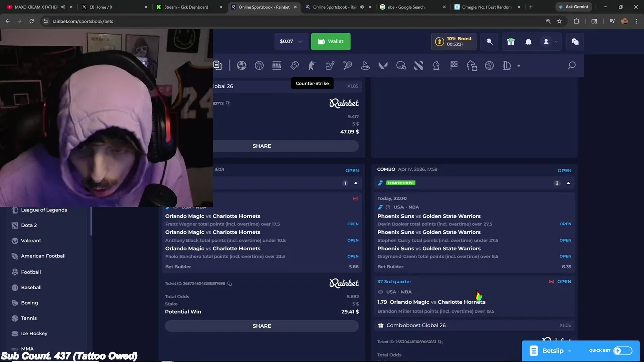This screenshot has height=362, width=644.
Task: Collapse the combo bet with 2 selections
Action: point(568,183)
